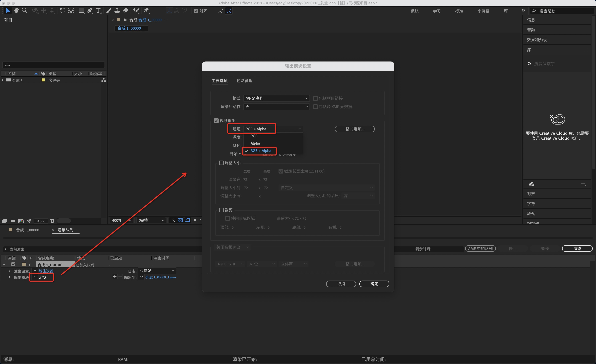Select the Zoom magnifier tool
Viewport: 596px width, 364px height.
pos(24,10)
